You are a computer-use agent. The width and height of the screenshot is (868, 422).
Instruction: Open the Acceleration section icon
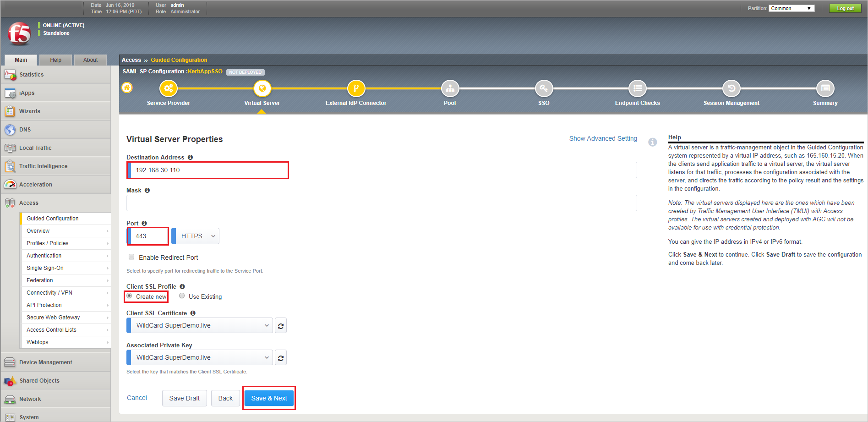click(10, 185)
